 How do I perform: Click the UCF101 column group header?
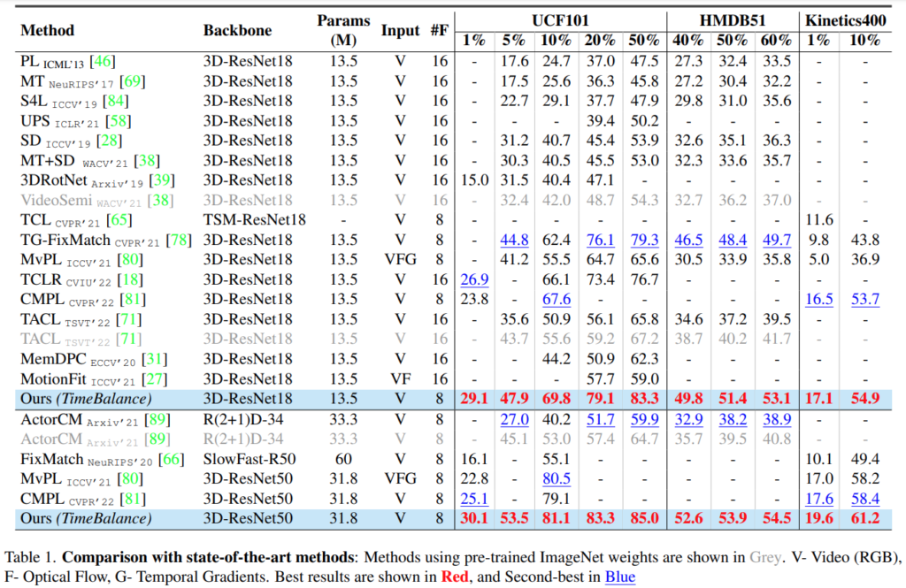[x=559, y=19]
